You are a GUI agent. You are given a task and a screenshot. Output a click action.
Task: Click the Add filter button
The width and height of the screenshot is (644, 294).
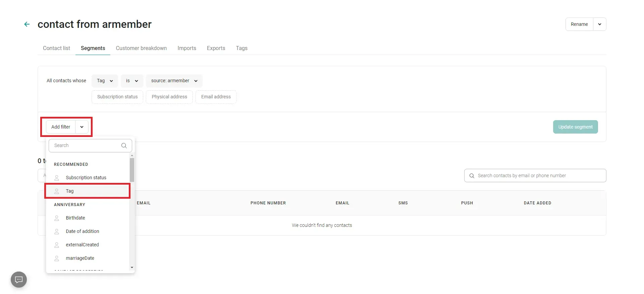coord(61,127)
